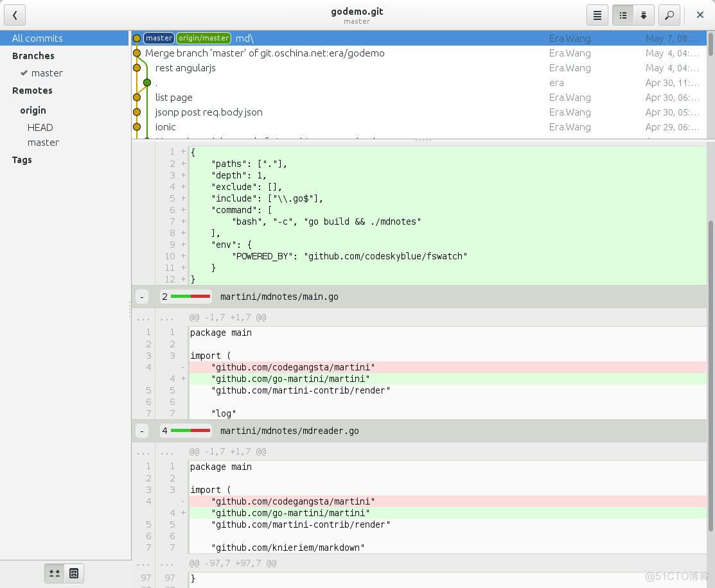Viewport: 715px width, 588px height.
Task: Collapse the martini/mdnotes/mdreader.go diff
Action: 142,431
